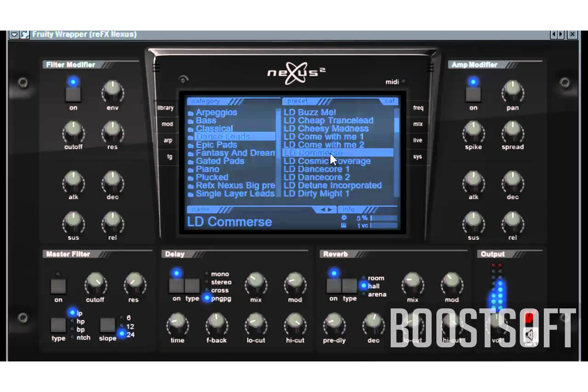Open the Gated Pads category folder

[216, 161]
